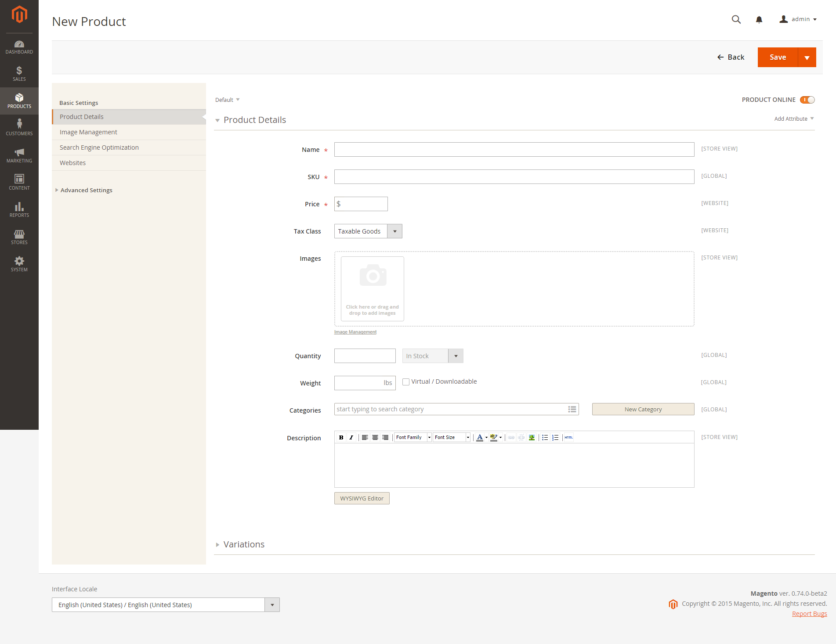The width and height of the screenshot is (836, 644).
Task: Insert image in description editor
Action: (532, 437)
